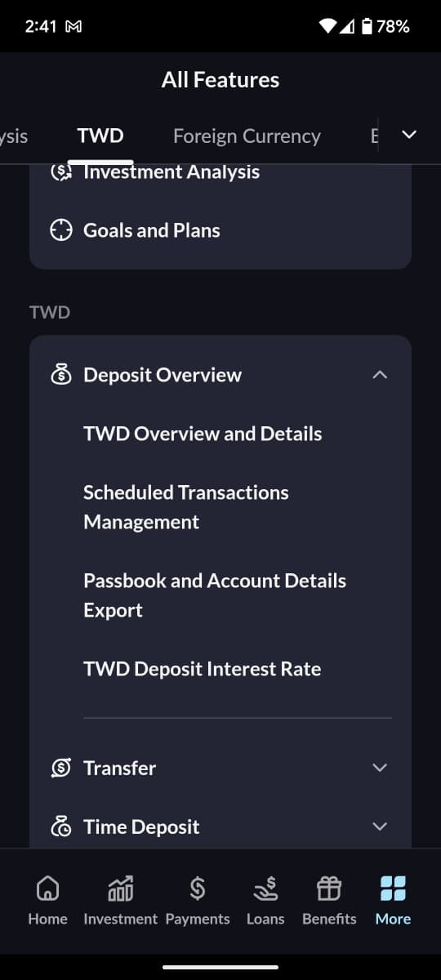This screenshot has width=441, height=980.
Task: Expand the Transfer section chevron
Action: coord(379,768)
